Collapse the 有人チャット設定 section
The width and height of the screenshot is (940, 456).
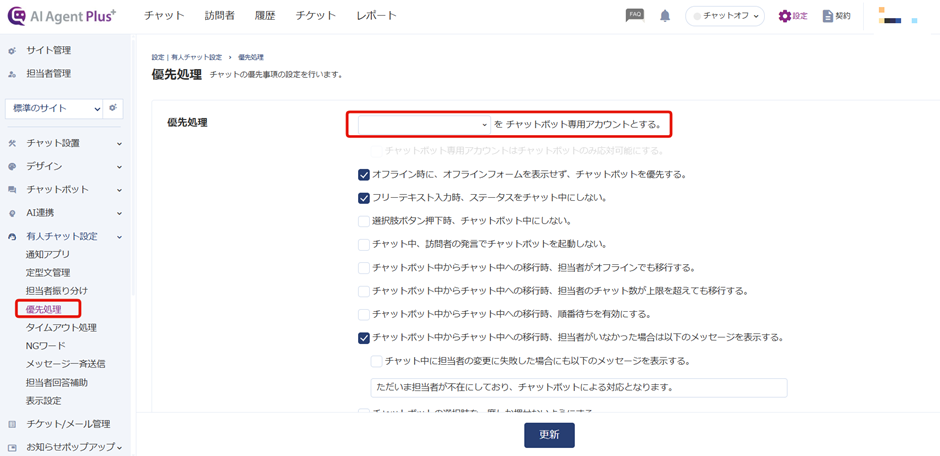click(119, 237)
